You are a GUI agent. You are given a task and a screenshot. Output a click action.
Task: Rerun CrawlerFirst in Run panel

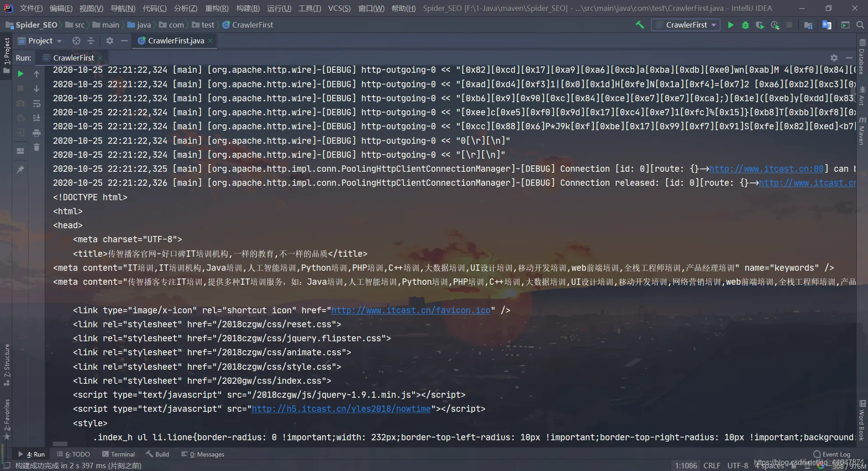pyautogui.click(x=20, y=74)
